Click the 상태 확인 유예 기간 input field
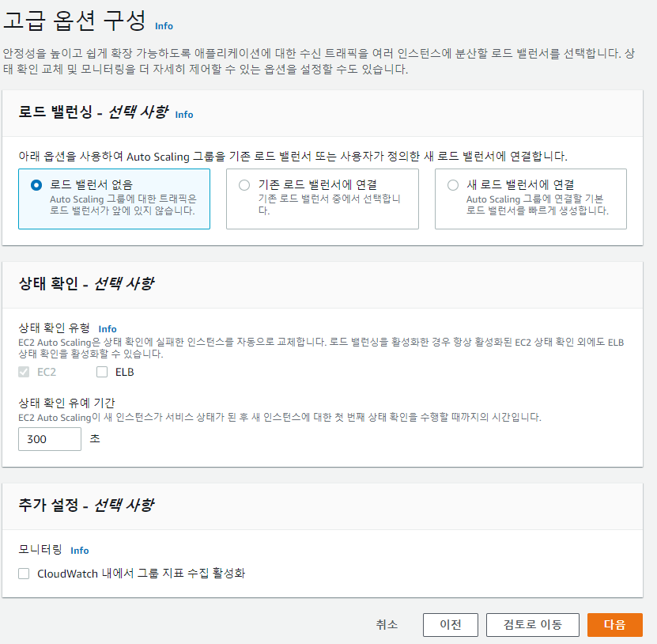This screenshot has width=657, height=644. click(x=50, y=439)
